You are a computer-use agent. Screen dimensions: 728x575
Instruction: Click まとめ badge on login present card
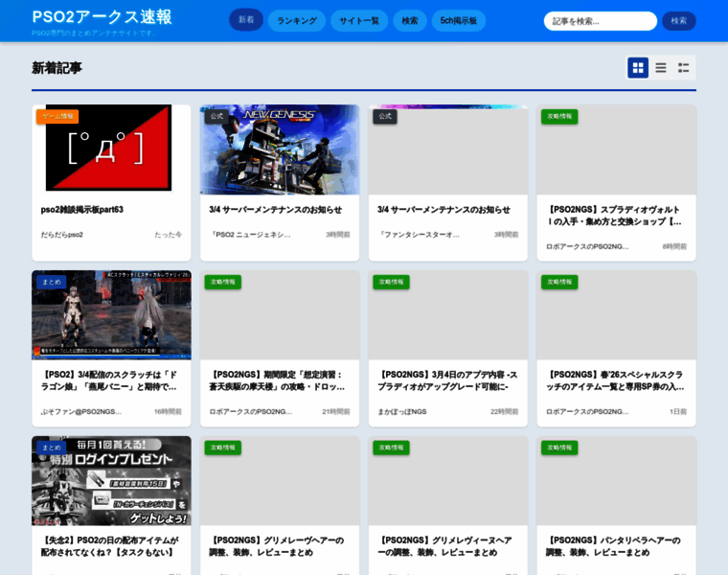(51, 448)
